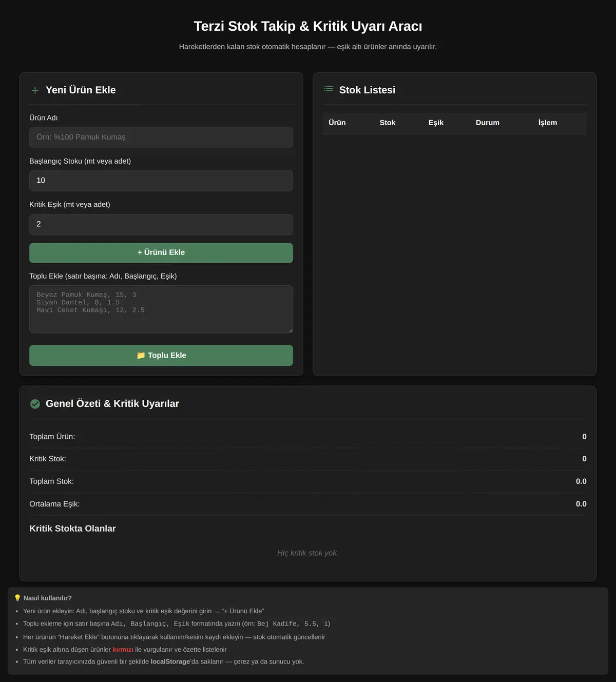
Task: Click the Başlangıç Stoku field label
Action: coord(80,161)
